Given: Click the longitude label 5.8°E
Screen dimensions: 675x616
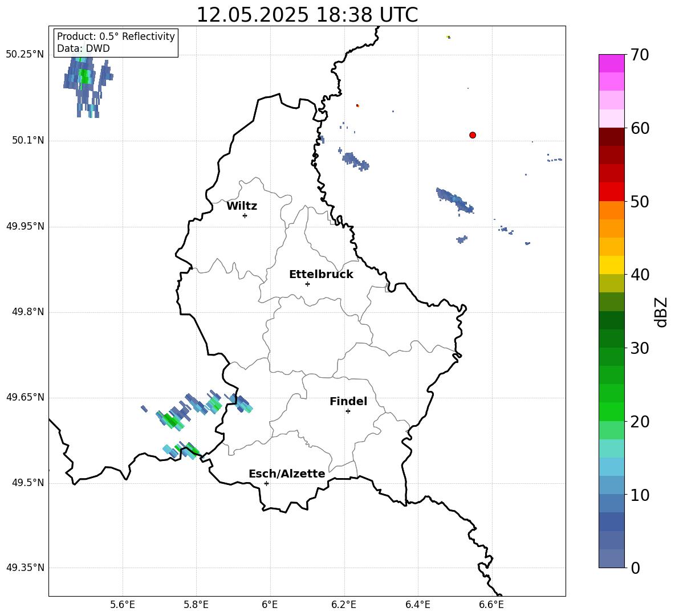Looking at the screenshot, I should point(196,605).
